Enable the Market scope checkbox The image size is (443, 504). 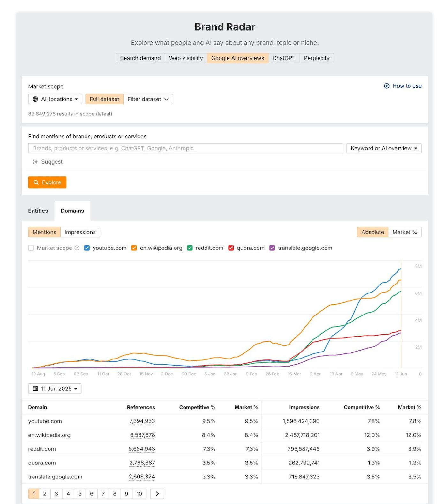click(x=31, y=248)
